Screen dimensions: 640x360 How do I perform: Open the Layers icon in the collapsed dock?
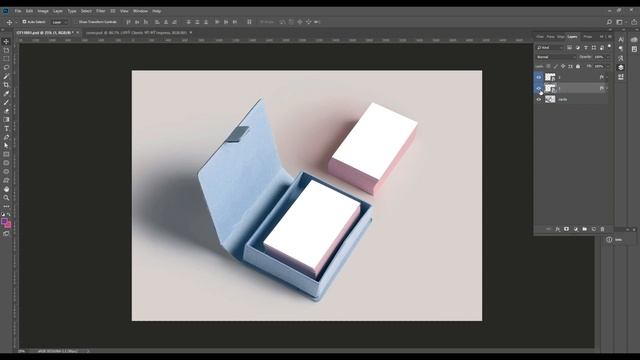click(x=621, y=67)
